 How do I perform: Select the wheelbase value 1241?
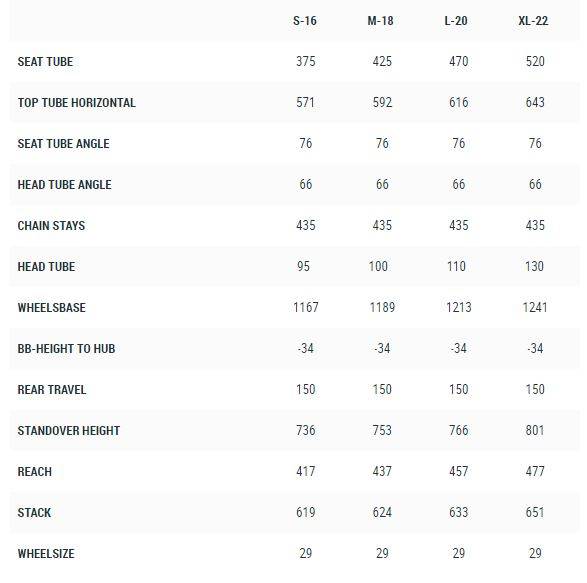535,307
